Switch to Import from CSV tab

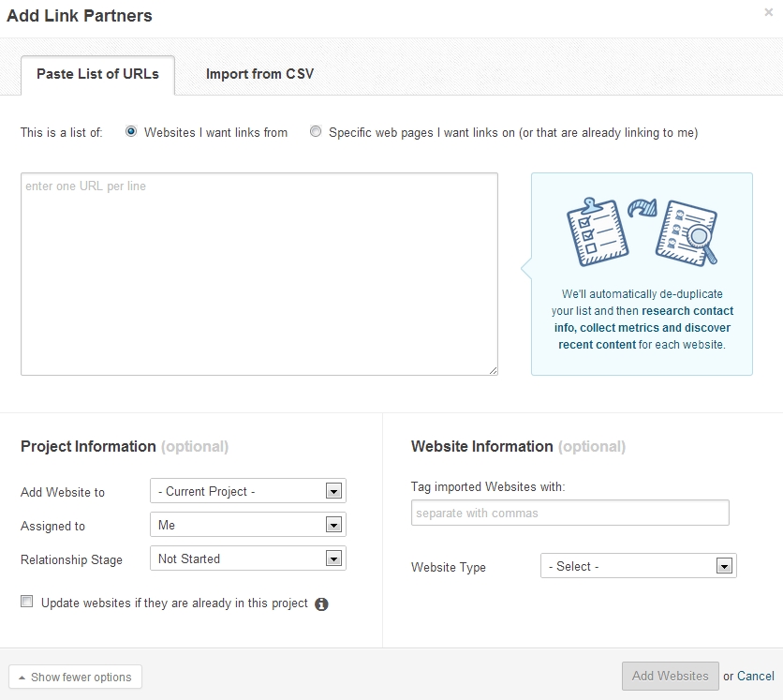point(259,74)
